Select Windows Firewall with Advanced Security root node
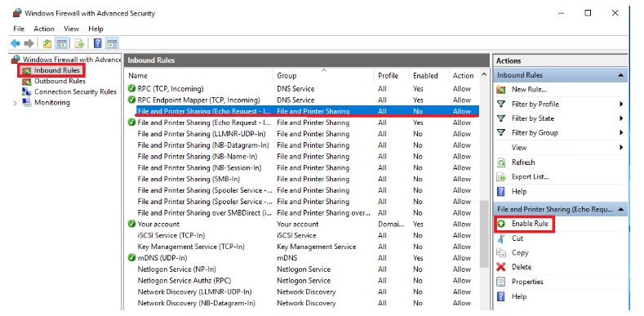Viewport: 644px width, 316px height. (72, 60)
